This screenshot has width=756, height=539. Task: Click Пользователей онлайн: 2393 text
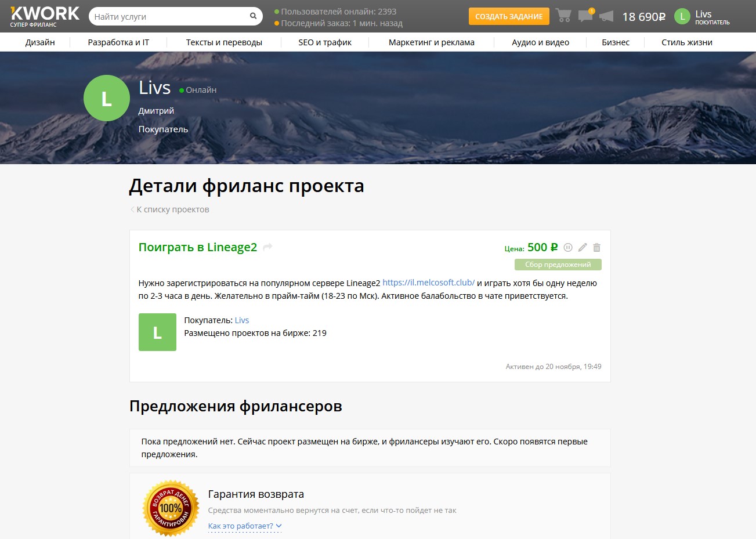335,12
